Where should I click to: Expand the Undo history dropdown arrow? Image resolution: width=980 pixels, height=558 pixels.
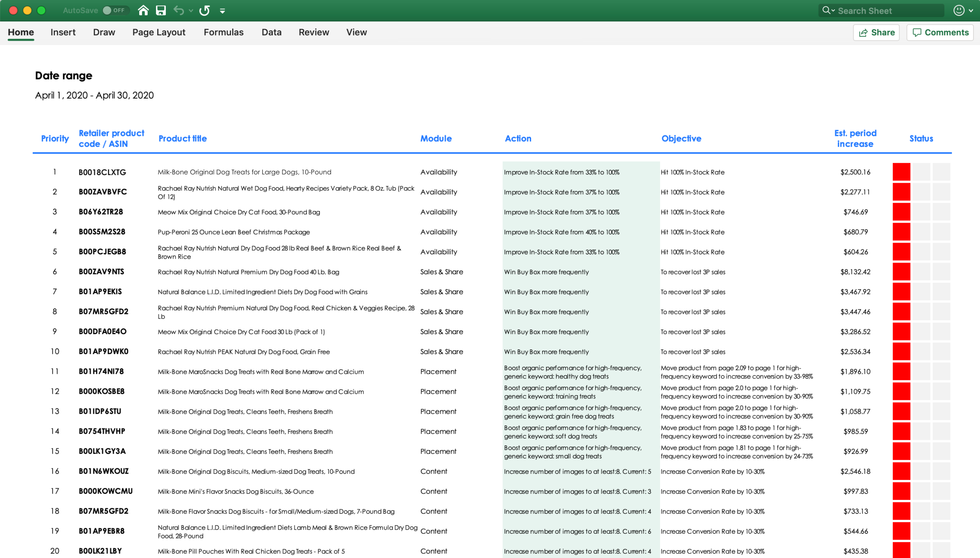click(191, 11)
